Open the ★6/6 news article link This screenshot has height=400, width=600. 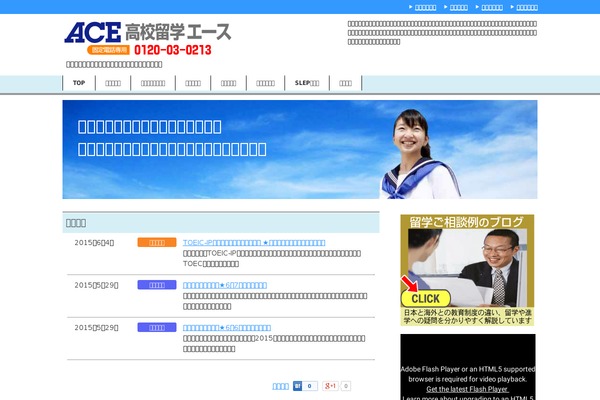(227, 328)
